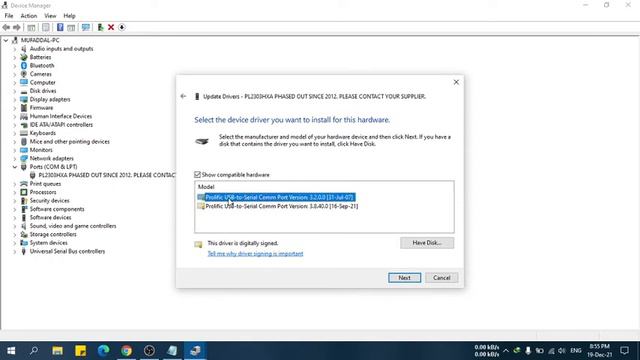Click the Back arrow in Device Manager toolbar
Image resolution: width=640 pixels, height=360 pixels.
6,27
